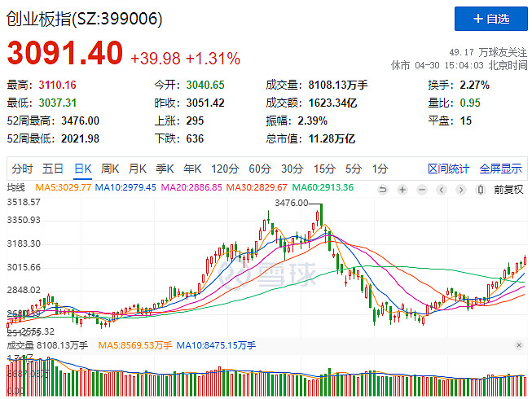Click the 3350.93 price axis label
Image resolution: width=532 pixels, height=399 pixels.
point(24,220)
